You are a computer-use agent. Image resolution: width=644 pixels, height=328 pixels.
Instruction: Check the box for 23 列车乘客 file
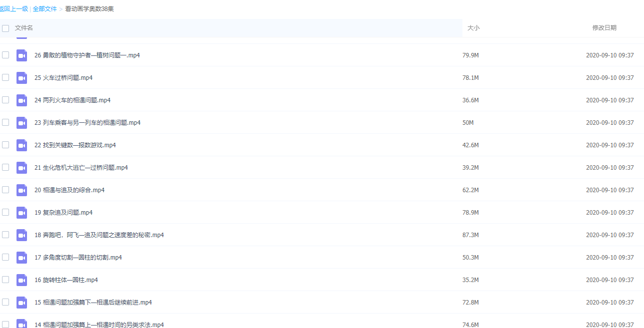point(5,122)
